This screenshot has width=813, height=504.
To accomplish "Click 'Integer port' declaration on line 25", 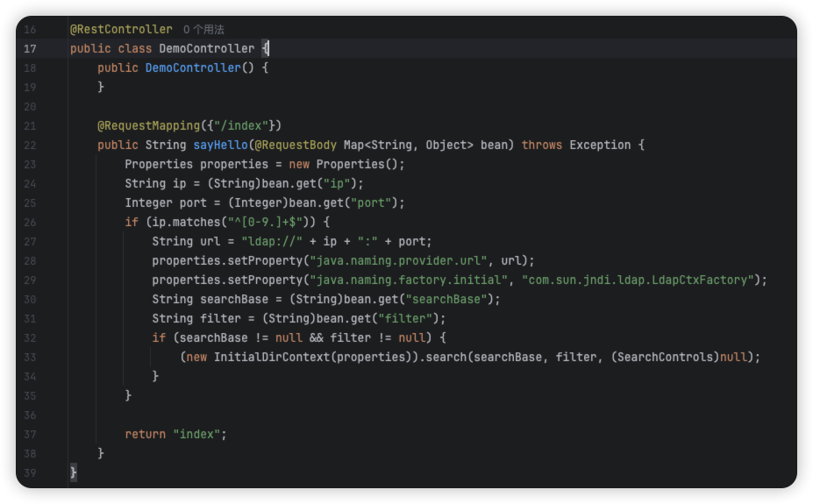I will tap(166, 203).
